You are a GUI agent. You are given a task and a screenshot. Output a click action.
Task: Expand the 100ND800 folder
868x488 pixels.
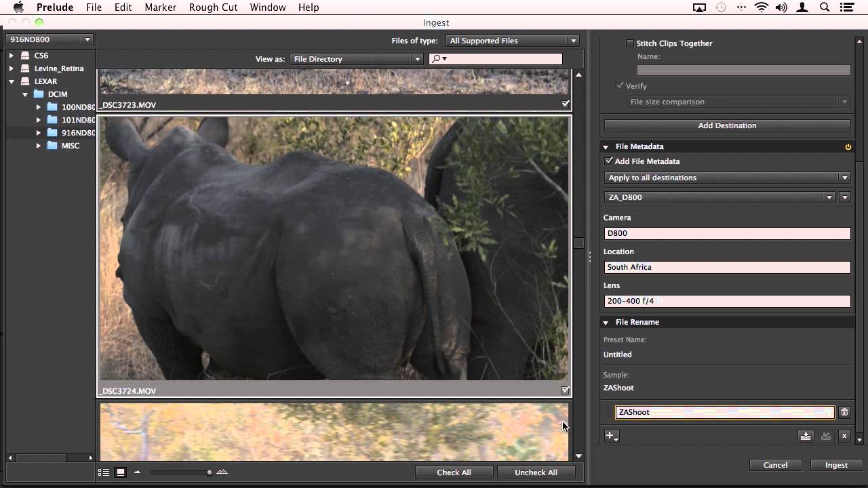coord(39,107)
